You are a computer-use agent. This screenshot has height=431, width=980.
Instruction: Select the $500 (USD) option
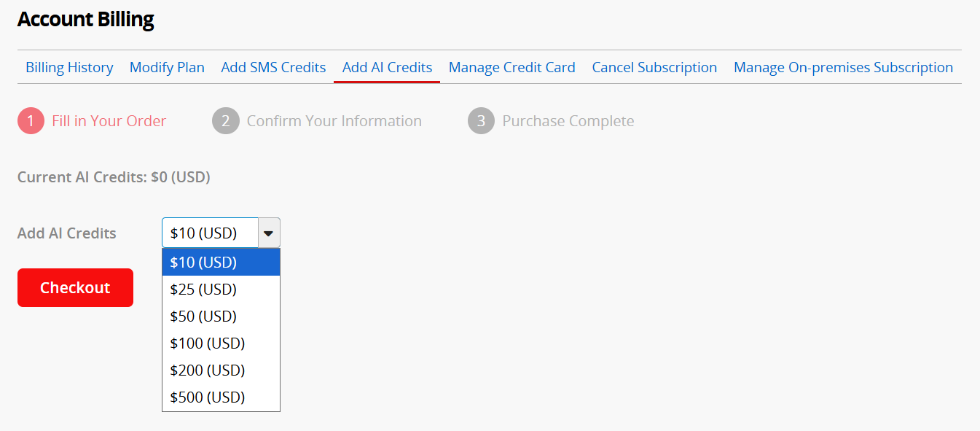(x=221, y=397)
